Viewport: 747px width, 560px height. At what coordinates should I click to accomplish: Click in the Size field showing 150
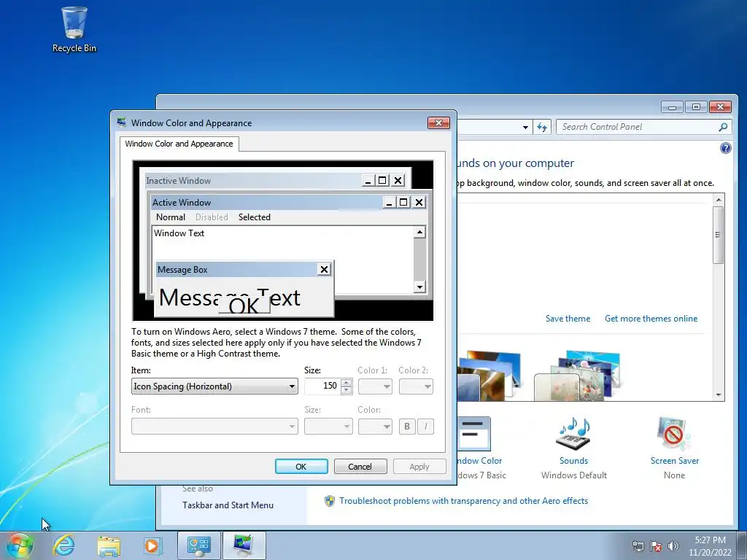pos(322,386)
